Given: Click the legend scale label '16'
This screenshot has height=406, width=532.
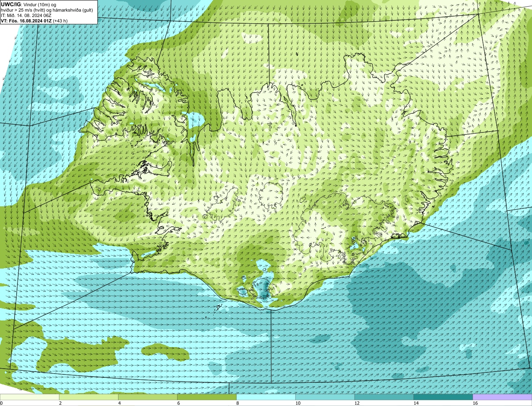Looking at the screenshot, I should click(475, 403).
